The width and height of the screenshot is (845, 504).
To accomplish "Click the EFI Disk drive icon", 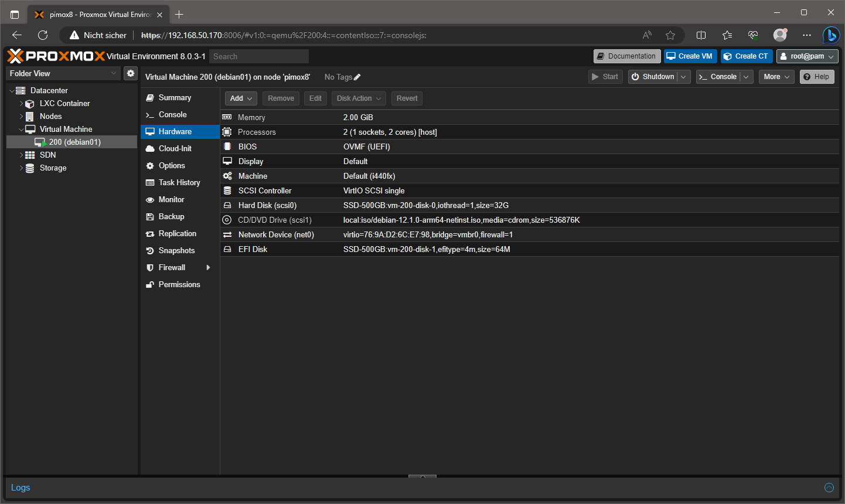I will tap(227, 249).
